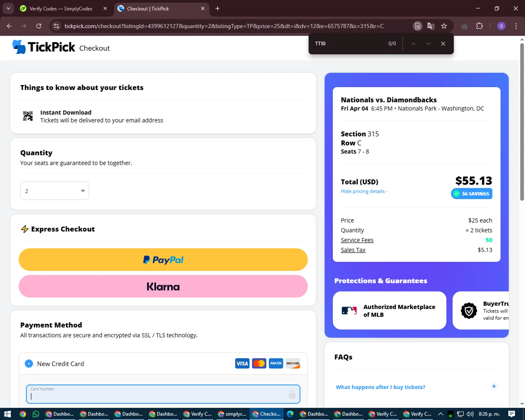Click into the Card Number field
525x420 pixels.
pyautogui.click(x=163, y=394)
